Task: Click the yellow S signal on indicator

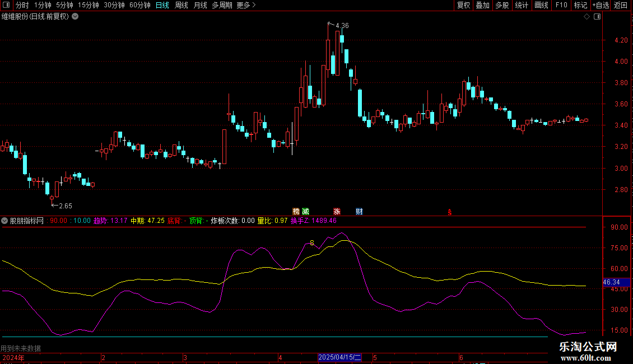Action: (x=311, y=242)
